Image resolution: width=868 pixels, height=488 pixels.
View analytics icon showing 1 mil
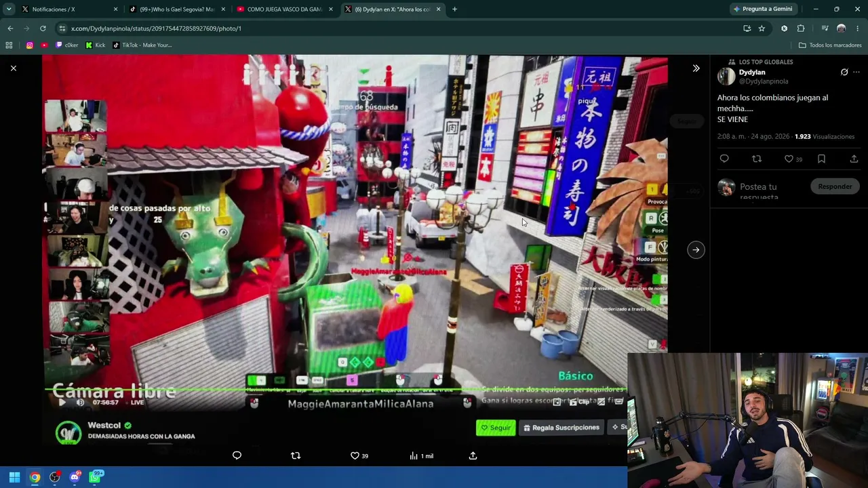(421, 455)
